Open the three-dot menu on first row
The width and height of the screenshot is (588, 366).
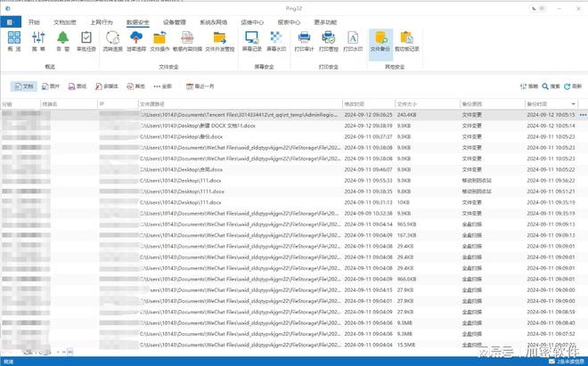pos(583,115)
